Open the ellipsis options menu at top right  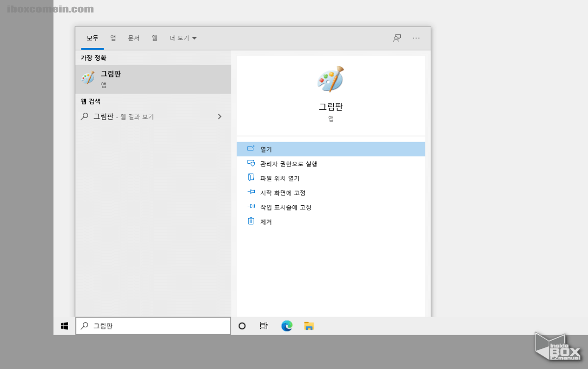tap(416, 38)
